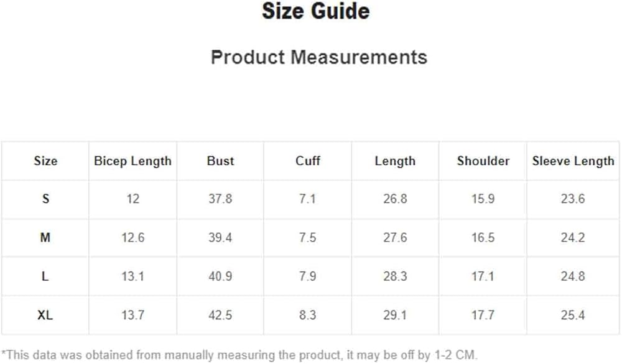Viewport: 622px width, 364px height.
Task: Select the Size column header
Action: (45, 161)
